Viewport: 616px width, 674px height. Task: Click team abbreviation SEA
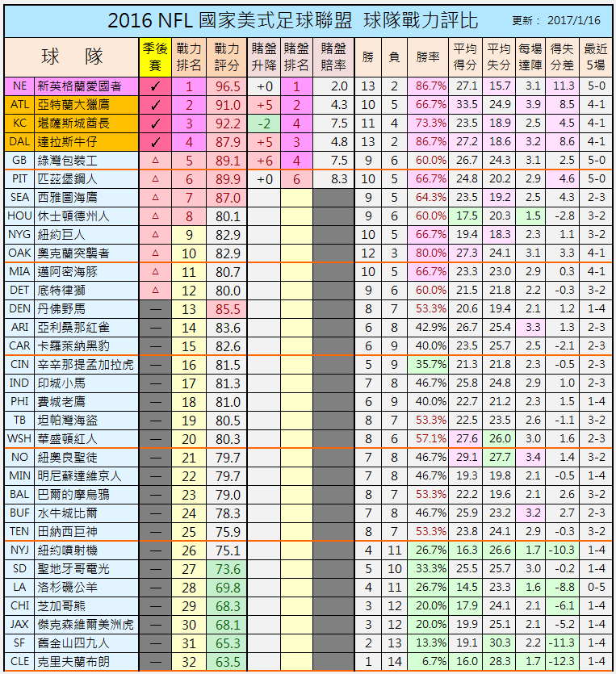(19, 197)
